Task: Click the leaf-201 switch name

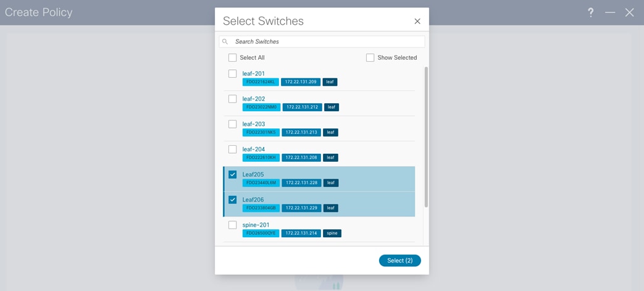Action: click(x=253, y=74)
